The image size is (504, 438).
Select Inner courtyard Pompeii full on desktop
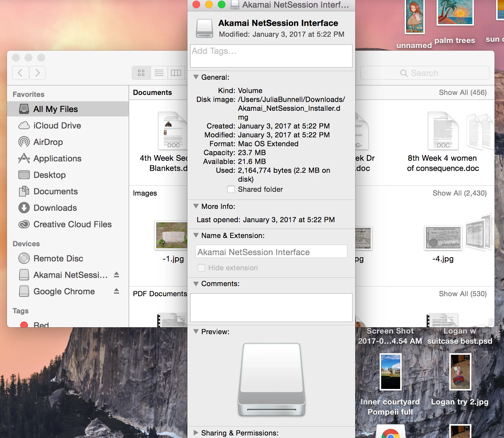pyautogui.click(x=390, y=385)
